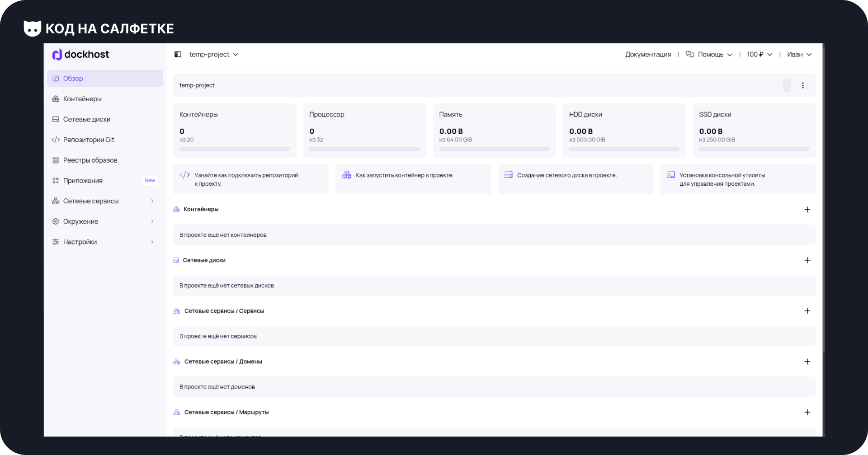Click the New badge next to Приложения

point(150,180)
